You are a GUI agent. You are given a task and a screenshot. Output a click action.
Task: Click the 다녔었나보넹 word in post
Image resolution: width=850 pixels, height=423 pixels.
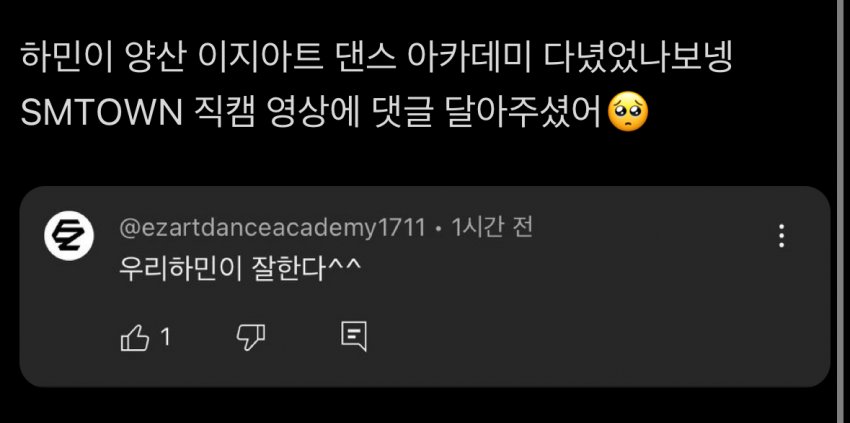(x=636, y=59)
